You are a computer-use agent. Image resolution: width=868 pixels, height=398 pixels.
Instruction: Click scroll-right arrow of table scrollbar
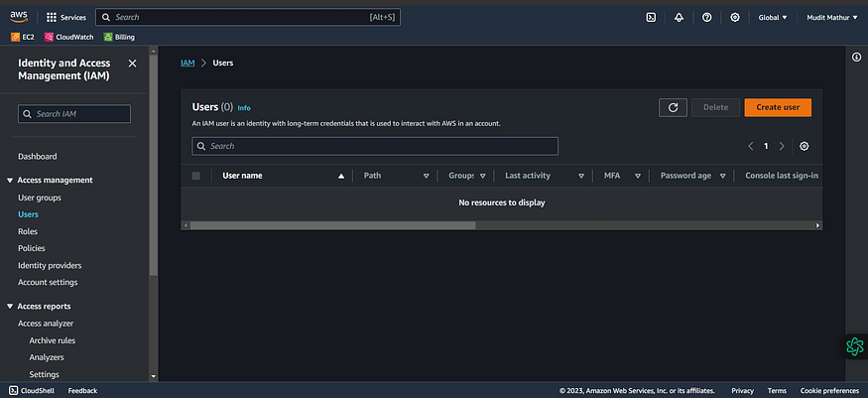(x=817, y=225)
